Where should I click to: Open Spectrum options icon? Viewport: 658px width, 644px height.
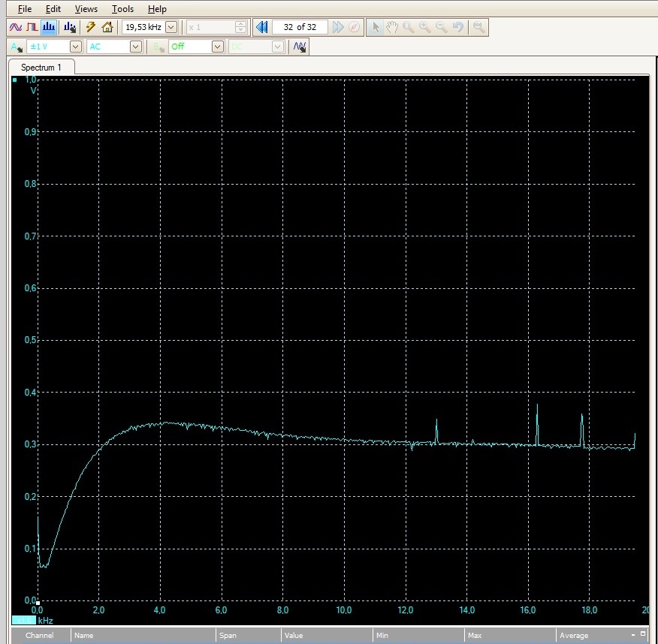tap(70, 27)
